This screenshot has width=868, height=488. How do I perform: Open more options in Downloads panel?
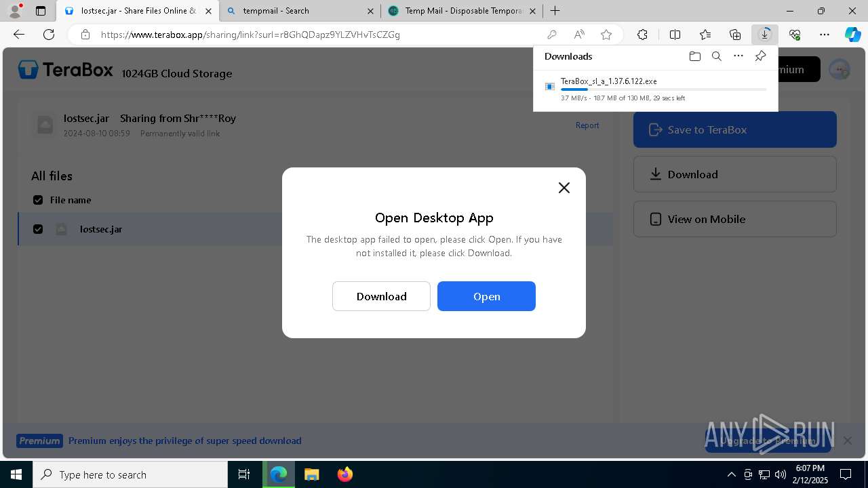tap(738, 56)
